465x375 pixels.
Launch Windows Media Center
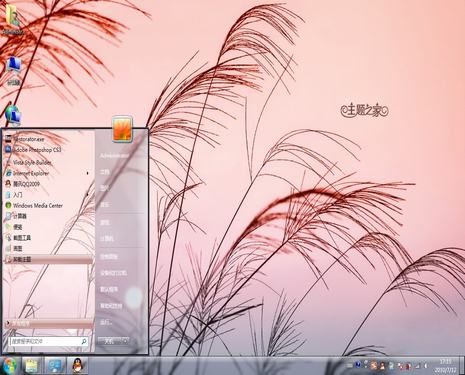(49, 206)
